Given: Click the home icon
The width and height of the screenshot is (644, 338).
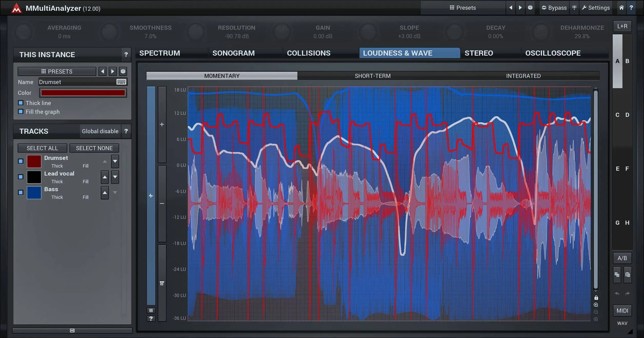Looking at the screenshot, I should click(621, 8).
